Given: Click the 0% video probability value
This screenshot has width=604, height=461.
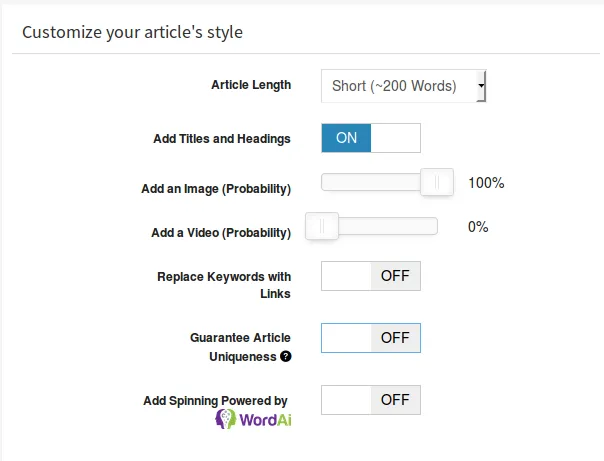Looking at the screenshot, I should coord(478,227).
